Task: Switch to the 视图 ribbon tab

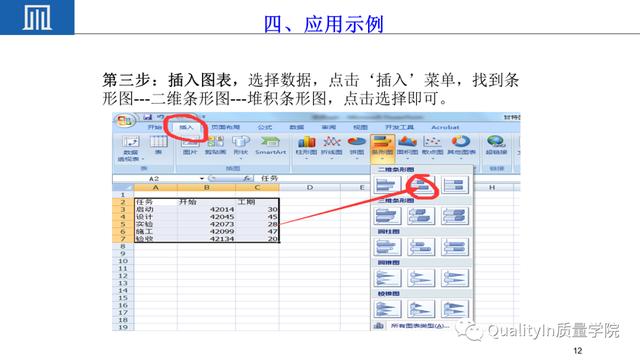Action: click(x=360, y=127)
